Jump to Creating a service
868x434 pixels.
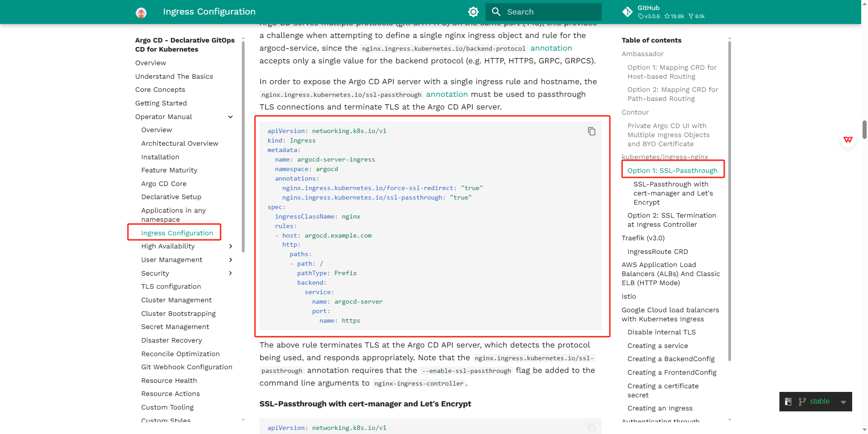coord(658,346)
